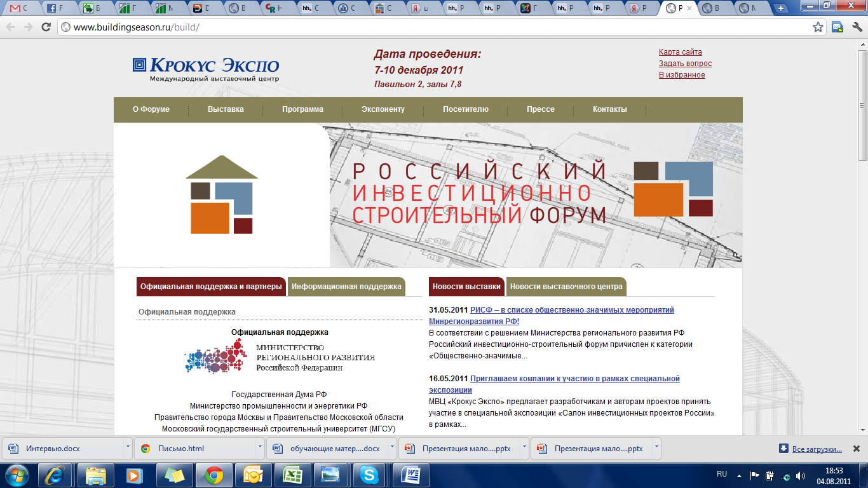The height and width of the screenshot is (488, 868).
Task: Open the Выставка menu item
Action: [226, 109]
